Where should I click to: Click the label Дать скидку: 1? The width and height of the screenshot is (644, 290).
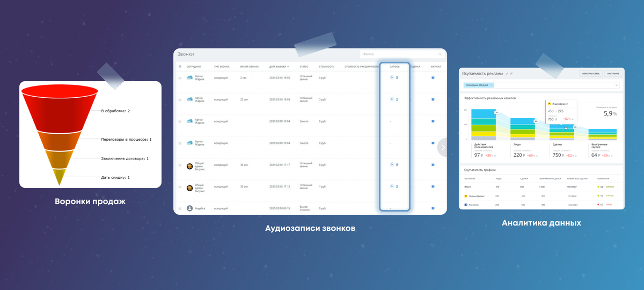[115, 177]
